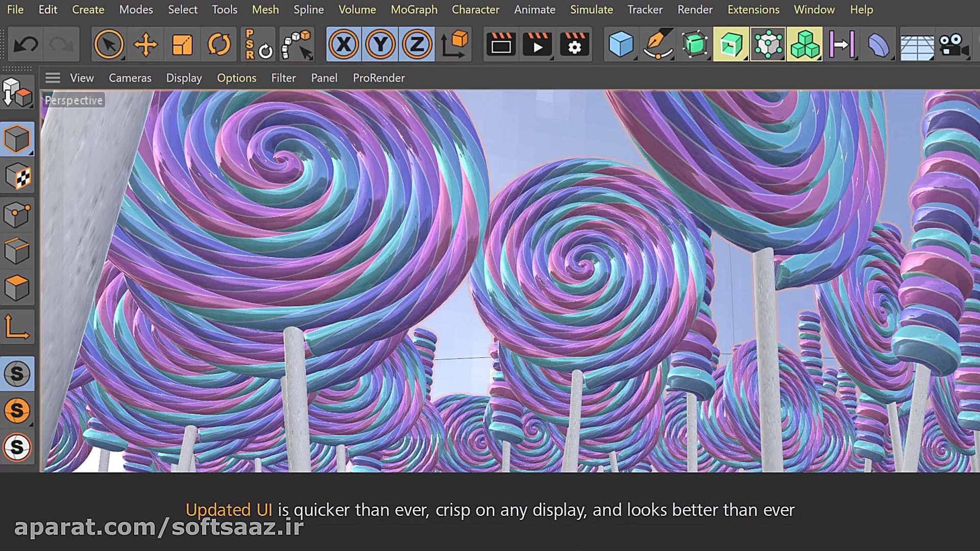Open the Cameras menu in the viewport

coord(130,78)
